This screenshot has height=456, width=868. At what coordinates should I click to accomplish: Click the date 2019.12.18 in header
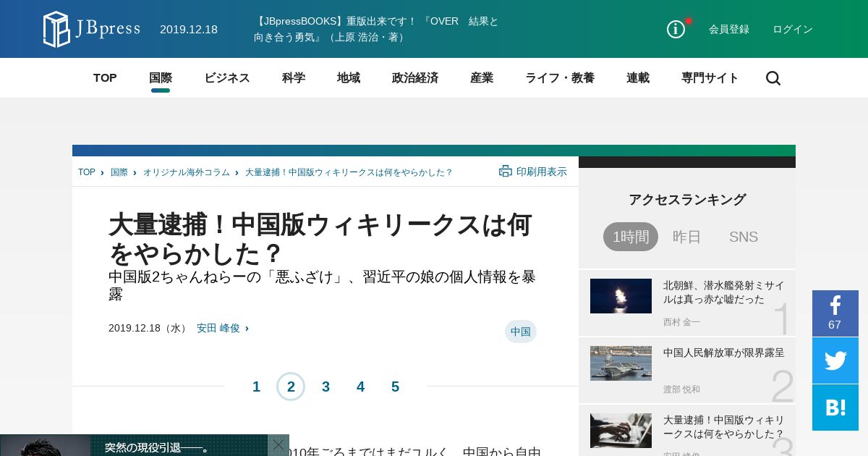tap(189, 30)
